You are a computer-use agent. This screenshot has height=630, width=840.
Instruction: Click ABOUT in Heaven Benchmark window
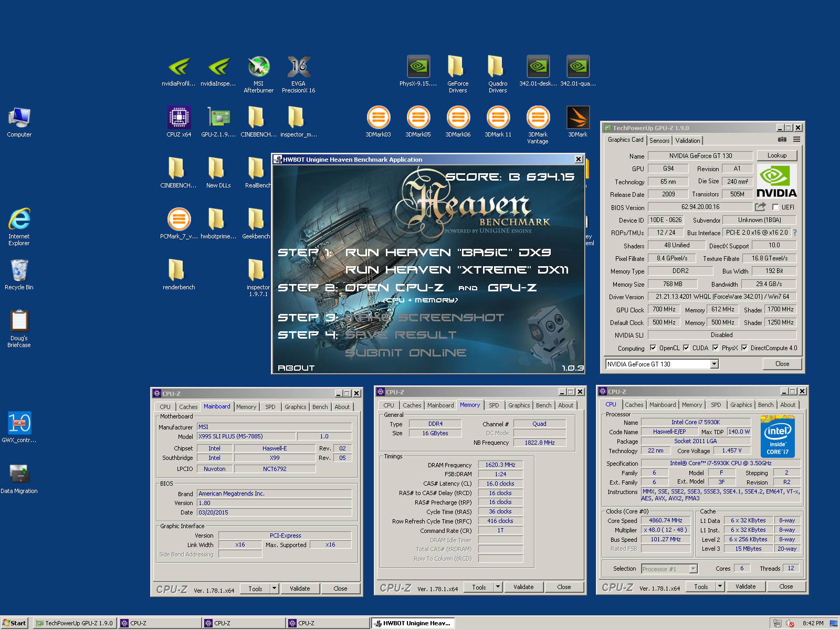296,368
